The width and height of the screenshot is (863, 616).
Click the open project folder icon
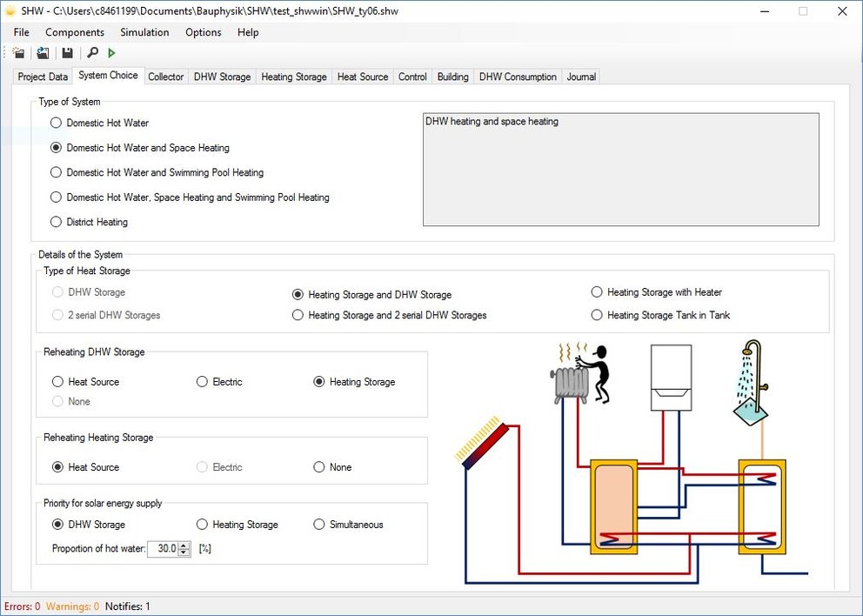pos(43,53)
